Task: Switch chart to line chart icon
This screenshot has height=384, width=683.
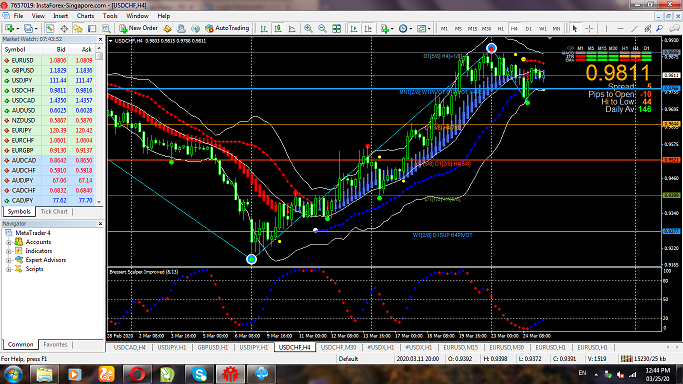Action: click(x=292, y=28)
